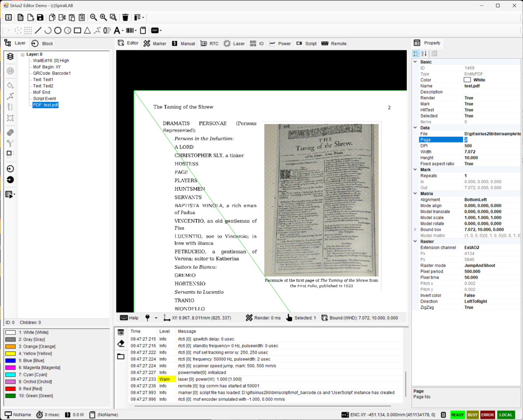Image resolution: width=523 pixels, height=420 pixels.
Task: Click the Cut scissors icon
Action: click(x=62, y=17)
